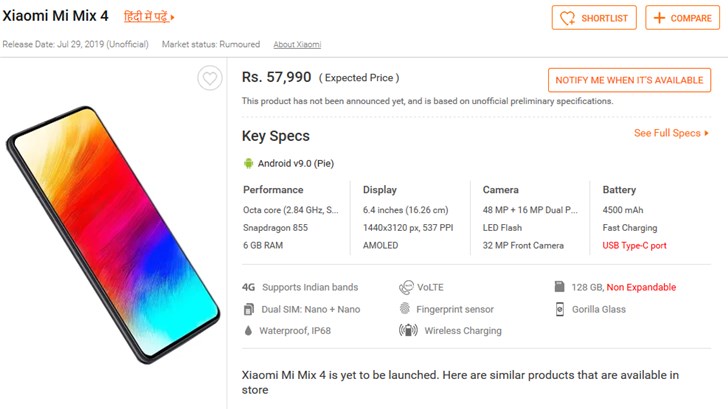Open the About Xiaomi link
The width and height of the screenshot is (728, 409).
(297, 45)
